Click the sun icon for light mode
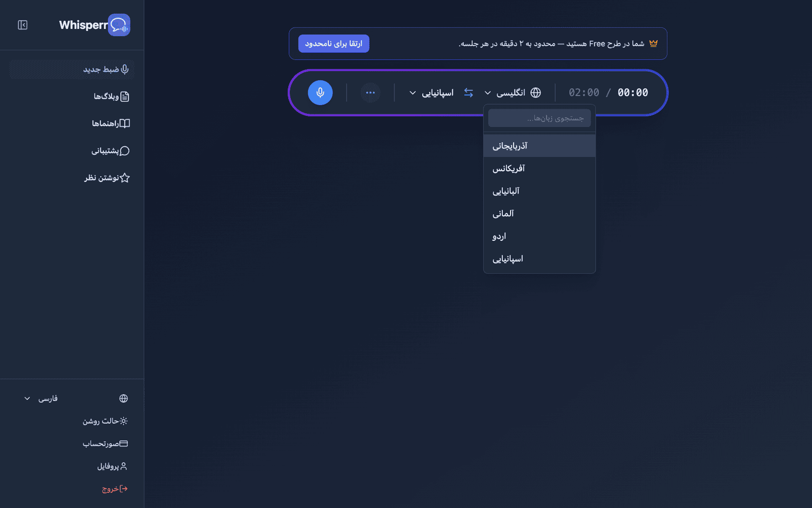812x508 pixels. (123, 421)
